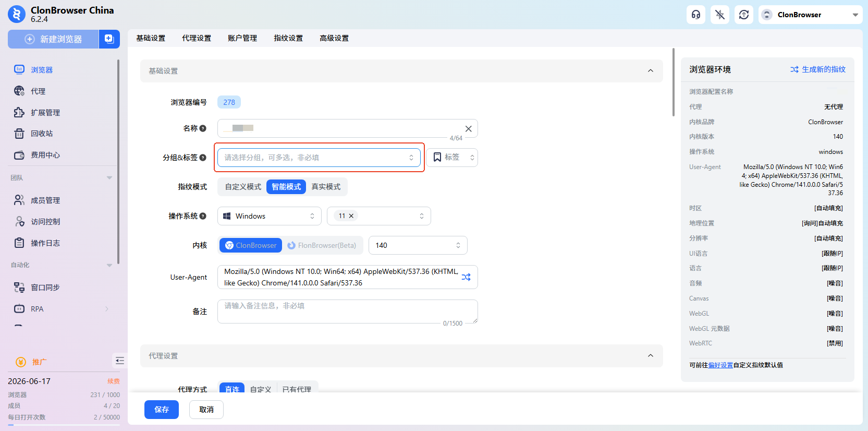Switch to 高级设置 tab
This screenshot has height=431, width=868.
click(x=334, y=38)
